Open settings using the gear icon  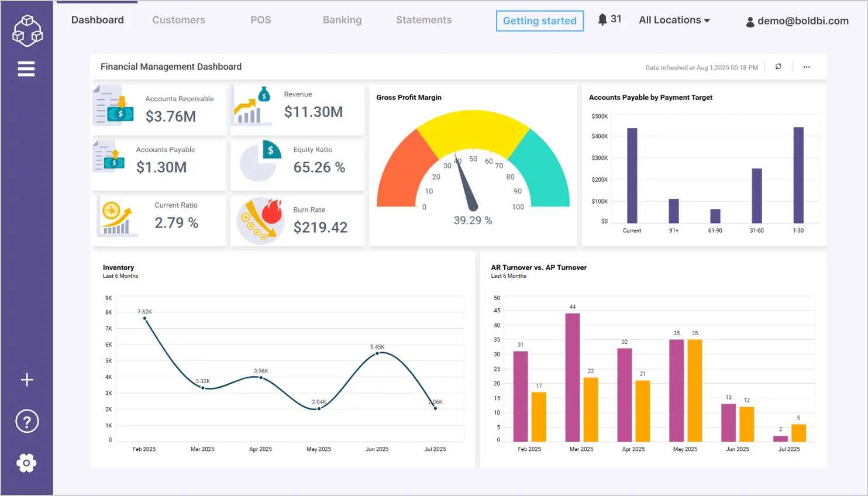tap(27, 463)
